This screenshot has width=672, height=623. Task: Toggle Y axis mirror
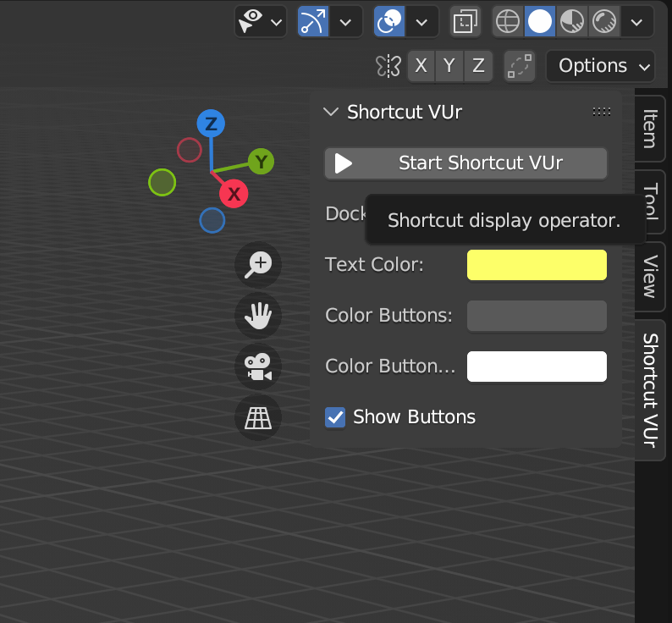449,66
